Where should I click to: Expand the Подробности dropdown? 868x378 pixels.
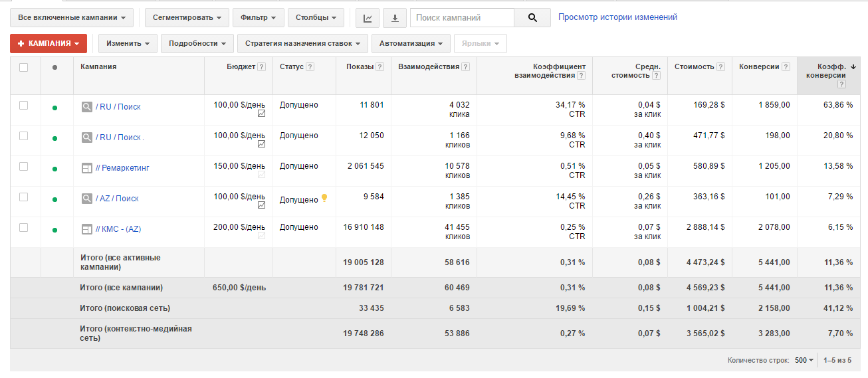(197, 43)
